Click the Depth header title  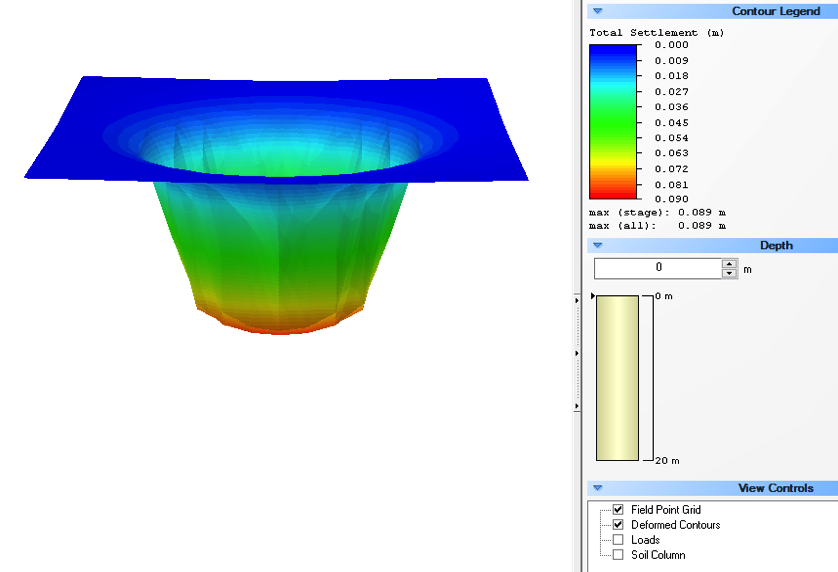[776, 245]
